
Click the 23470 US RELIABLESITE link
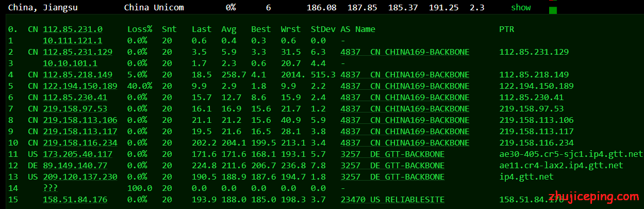pyautogui.click(x=392, y=200)
